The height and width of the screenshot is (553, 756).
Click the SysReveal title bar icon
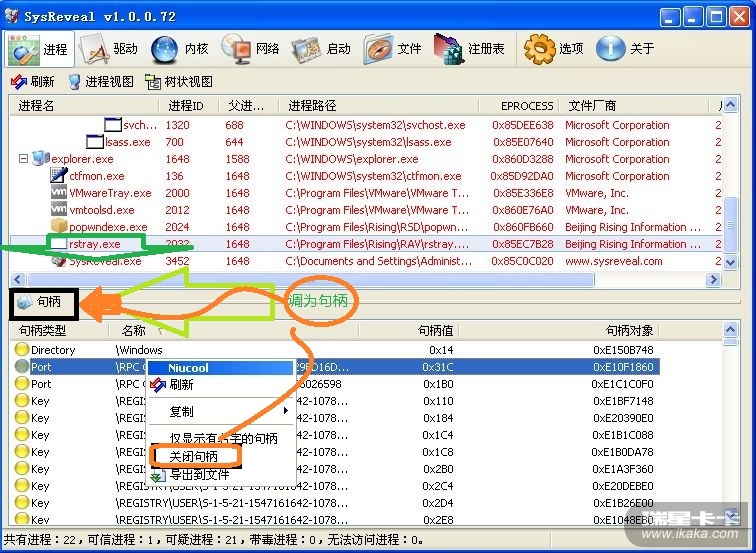point(12,16)
